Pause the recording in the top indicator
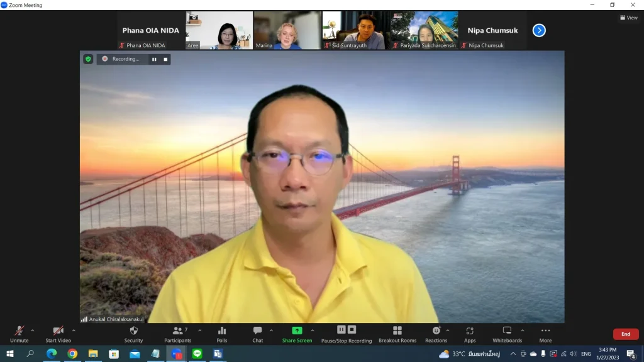The height and width of the screenshot is (362, 644). point(153,59)
